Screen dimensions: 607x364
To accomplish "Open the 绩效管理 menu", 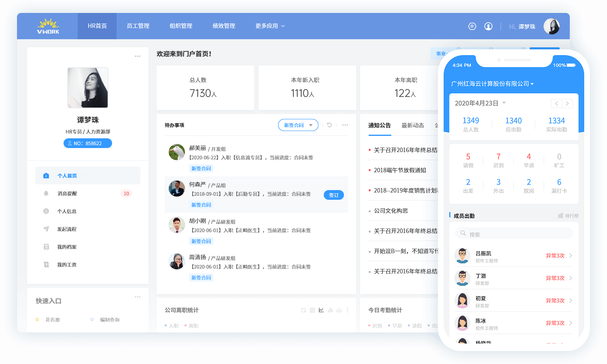I will click(224, 26).
